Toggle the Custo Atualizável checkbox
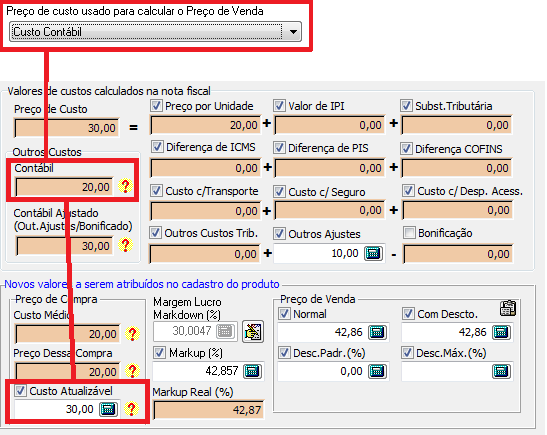The width and height of the screenshot is (547, 435). 20,390
